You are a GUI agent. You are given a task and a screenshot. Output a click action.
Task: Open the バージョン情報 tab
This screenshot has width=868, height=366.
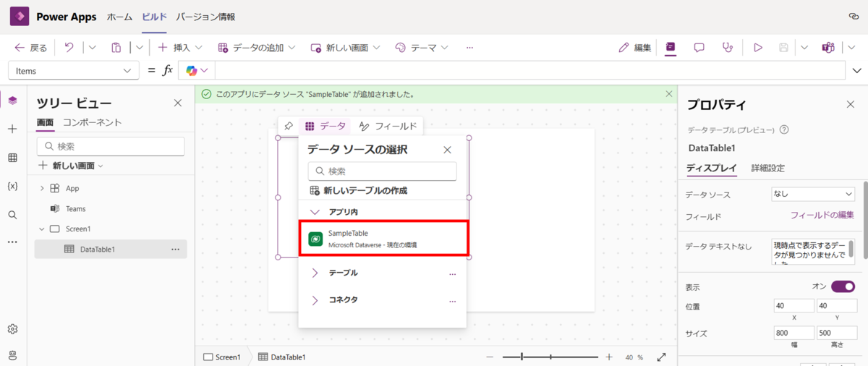[205, 17]
